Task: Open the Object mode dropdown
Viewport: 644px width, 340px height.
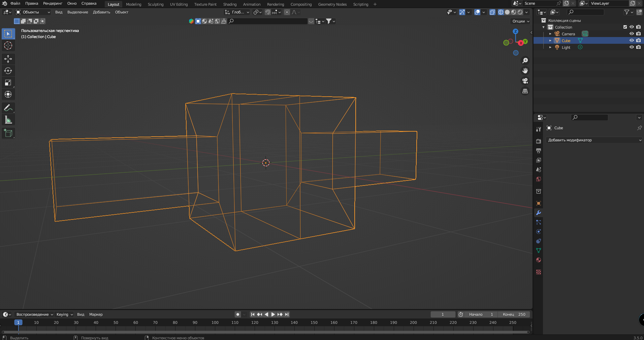Action: coord(33,12)
